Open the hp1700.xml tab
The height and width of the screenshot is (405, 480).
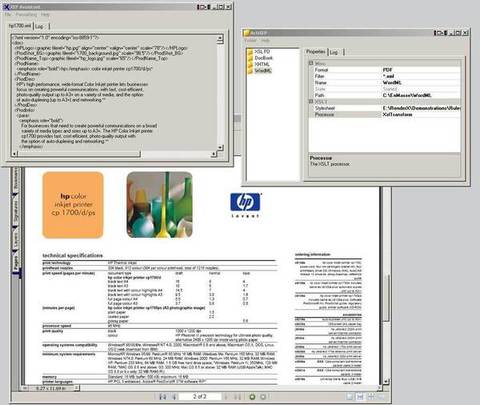coord(20,26)
